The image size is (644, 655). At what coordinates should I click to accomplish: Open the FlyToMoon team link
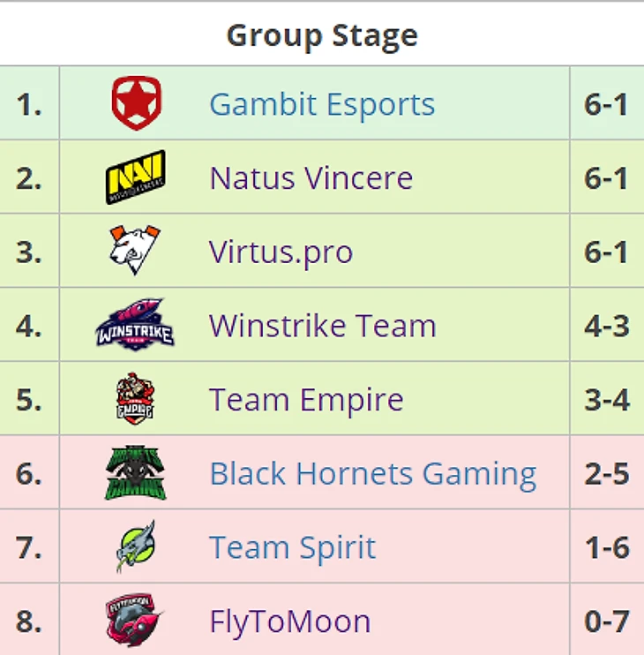click(x=290, y=622)
